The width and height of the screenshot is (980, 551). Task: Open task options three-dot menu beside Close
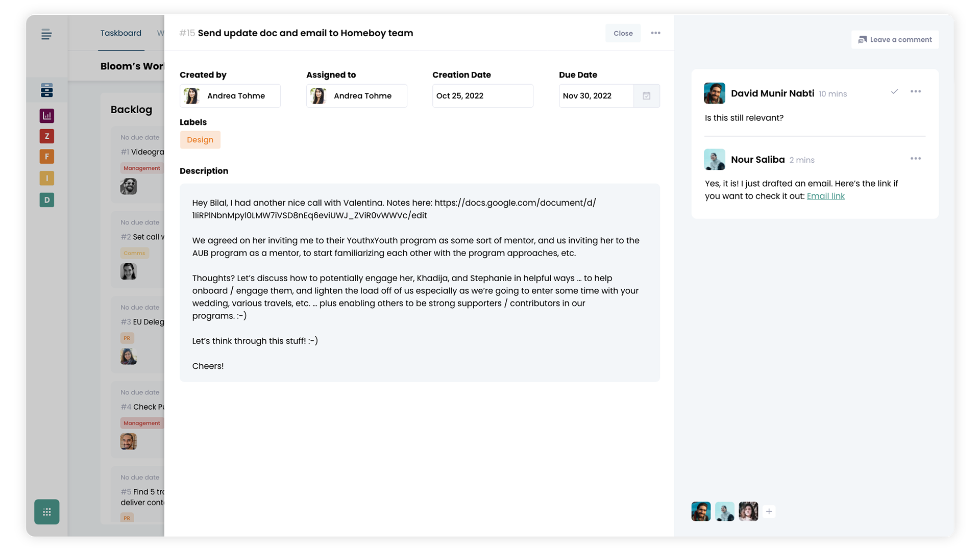(656, 33)
